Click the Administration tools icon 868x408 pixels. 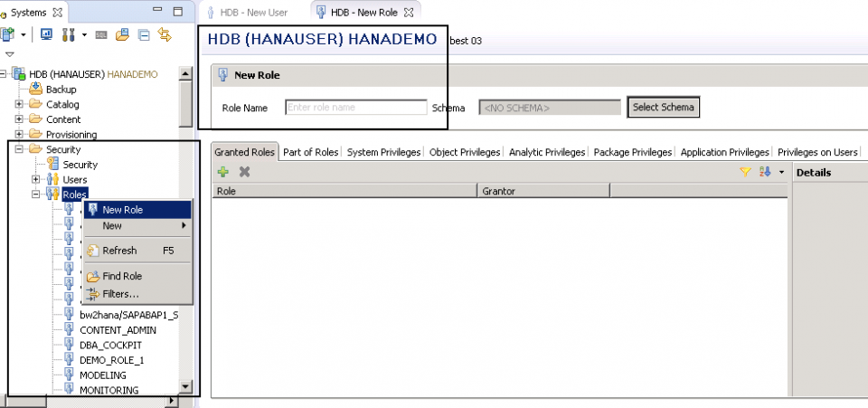coord(69,35)
